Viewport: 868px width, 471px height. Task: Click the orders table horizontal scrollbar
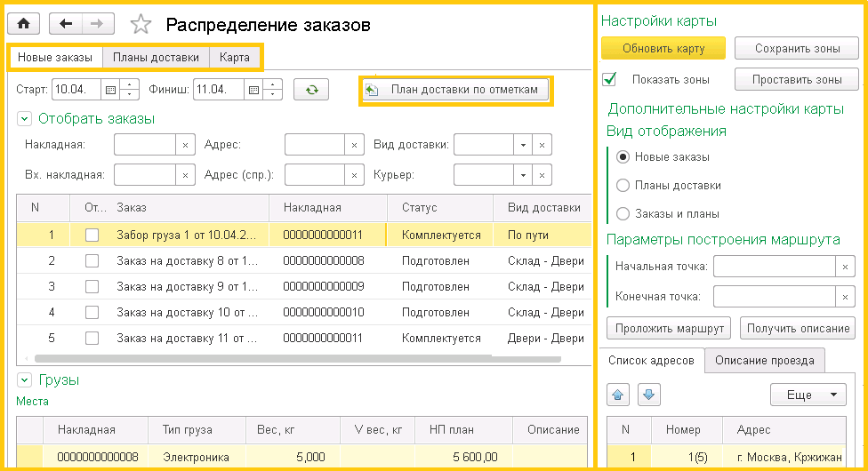coord(298,359)
